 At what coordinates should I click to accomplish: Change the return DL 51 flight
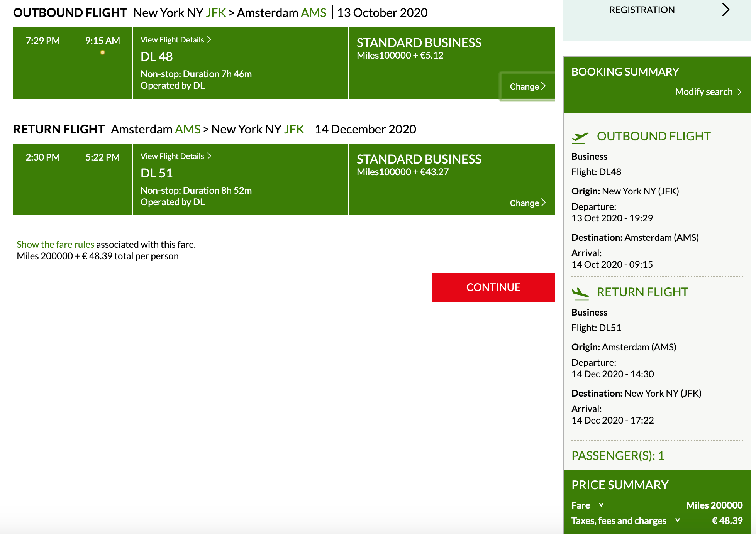click(527, 203)
